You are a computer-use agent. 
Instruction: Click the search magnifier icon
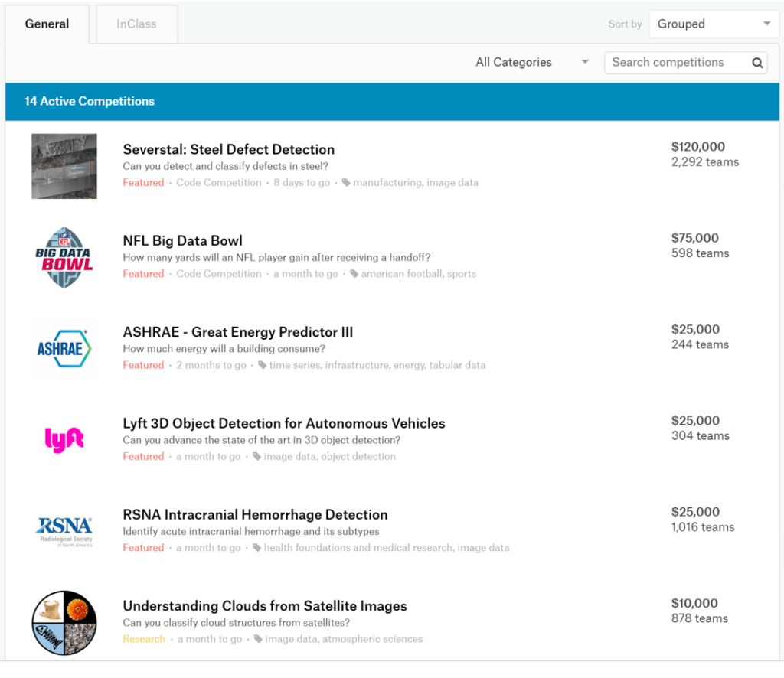757,63
